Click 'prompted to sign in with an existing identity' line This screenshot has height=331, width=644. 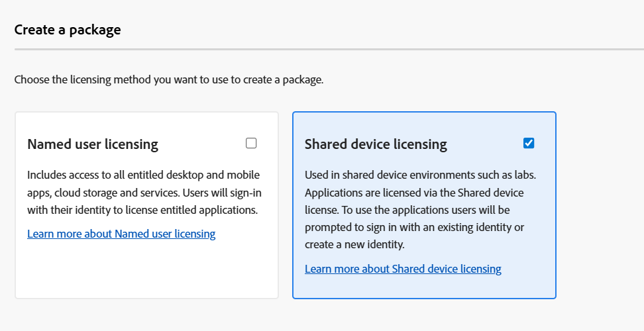click(414, 227)
